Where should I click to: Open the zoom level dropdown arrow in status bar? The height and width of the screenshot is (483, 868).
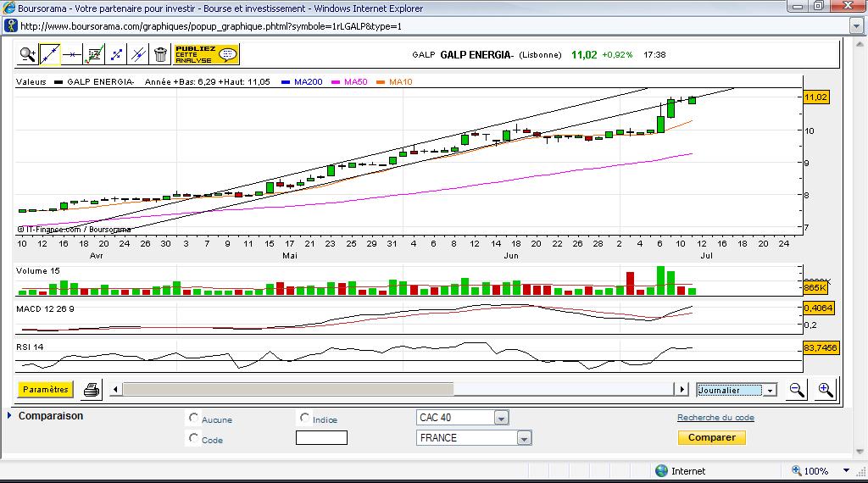tap(847, 470)
